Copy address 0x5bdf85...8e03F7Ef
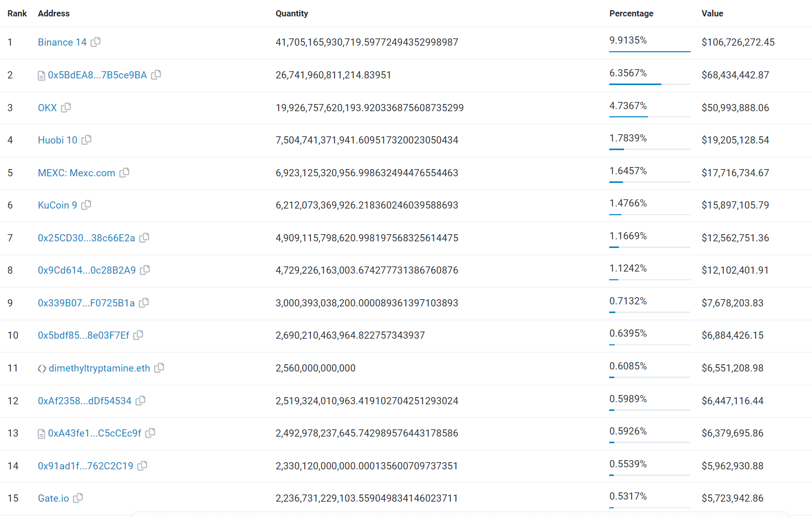812x517 pixels. click(138, 335)
